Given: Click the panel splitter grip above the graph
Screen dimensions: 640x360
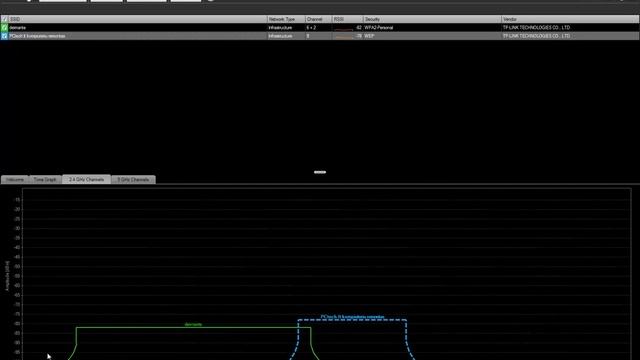Looking at the screenshot, I should coord(320,172).
